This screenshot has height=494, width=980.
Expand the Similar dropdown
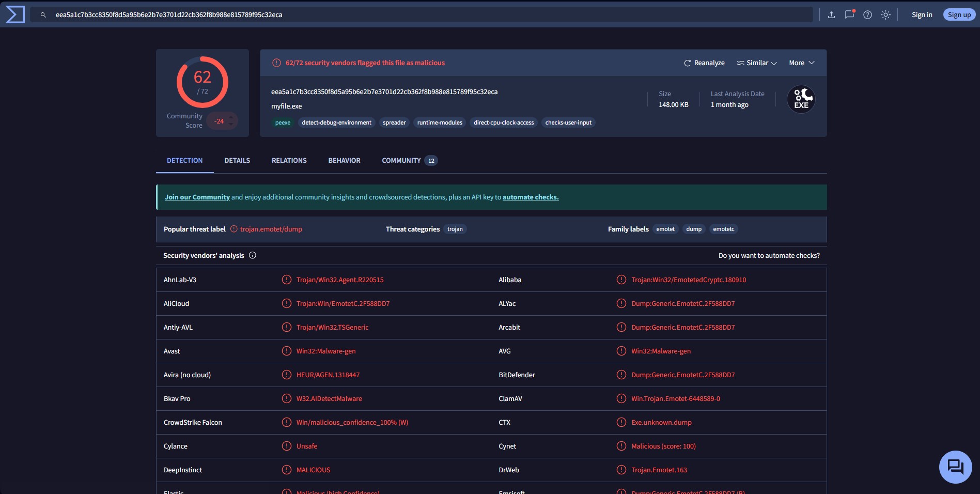coord(757,63)
